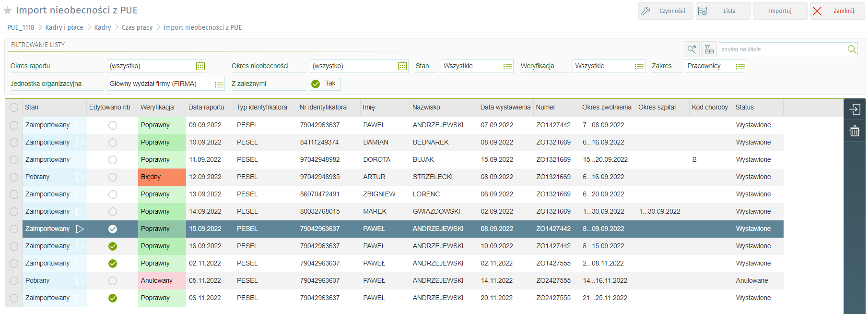Image resolution: width=868 pixels, height=314 pixels.
Task: Click the clear filter icon near search
Action: pyautogui.click(x=709, y=49)
